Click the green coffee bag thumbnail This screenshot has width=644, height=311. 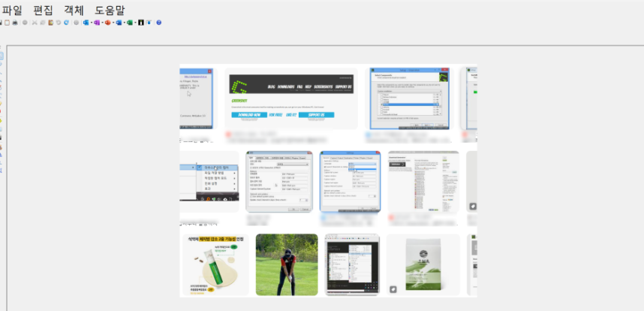coord(423,264)
